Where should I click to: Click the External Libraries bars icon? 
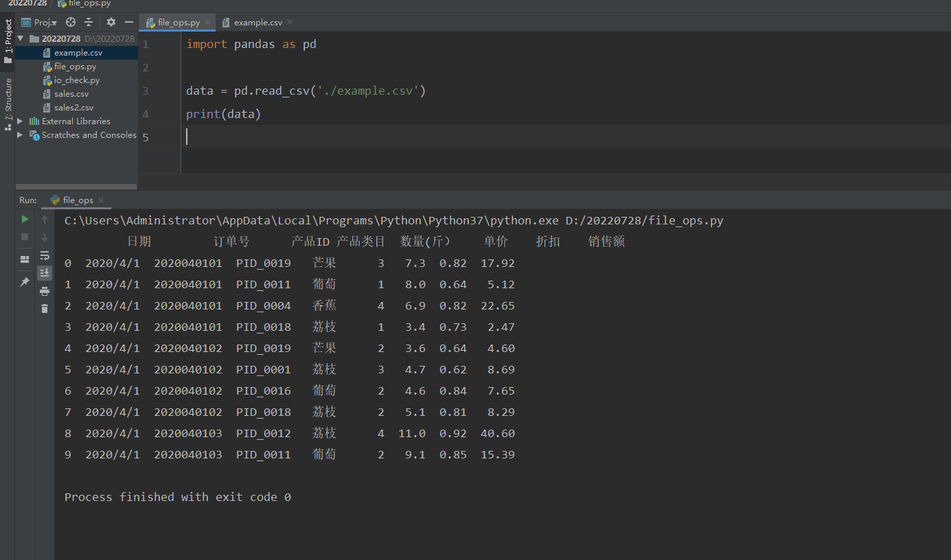tap(34, 121)
